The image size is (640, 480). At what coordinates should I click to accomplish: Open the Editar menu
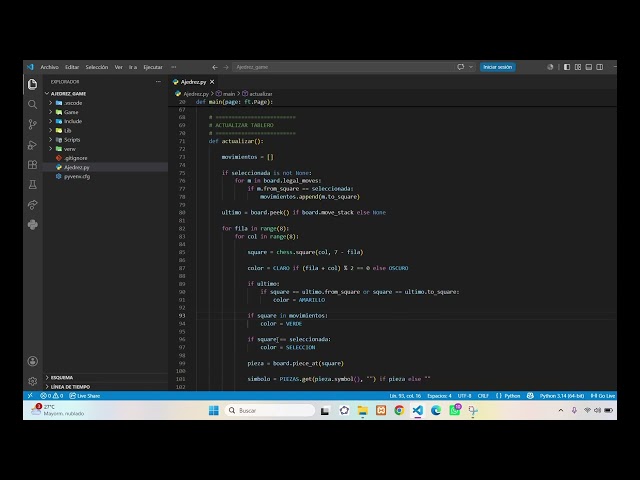72,67
